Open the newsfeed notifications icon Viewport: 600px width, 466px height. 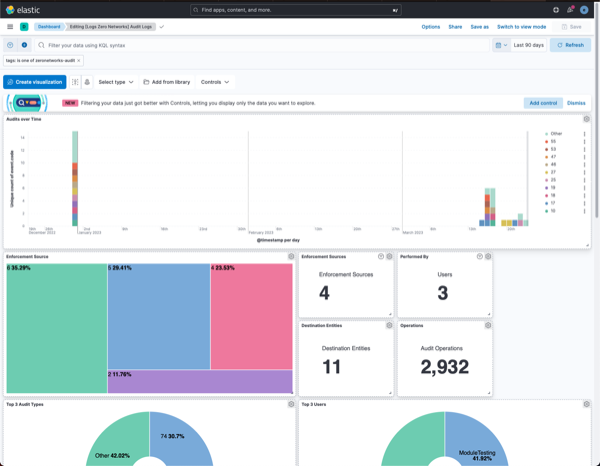pos(570,10)
